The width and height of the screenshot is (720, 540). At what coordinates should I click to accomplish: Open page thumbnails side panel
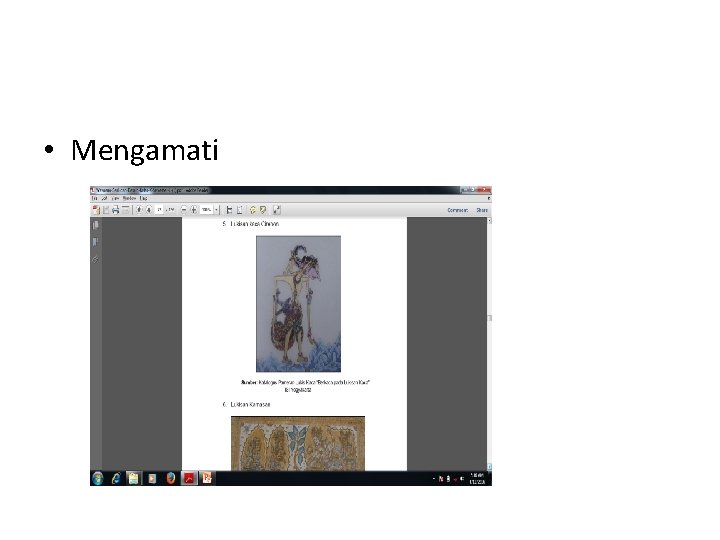[96, 225]
